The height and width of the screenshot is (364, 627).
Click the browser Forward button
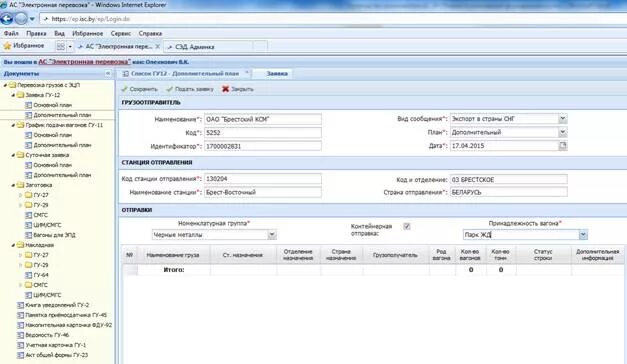pos(21,18)
